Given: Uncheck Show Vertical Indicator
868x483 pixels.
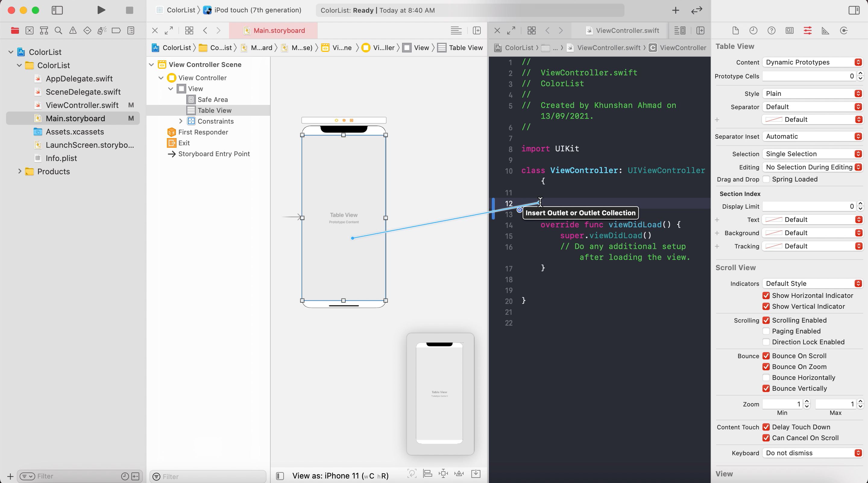Looking at the screenshot, I should [766, 306].
